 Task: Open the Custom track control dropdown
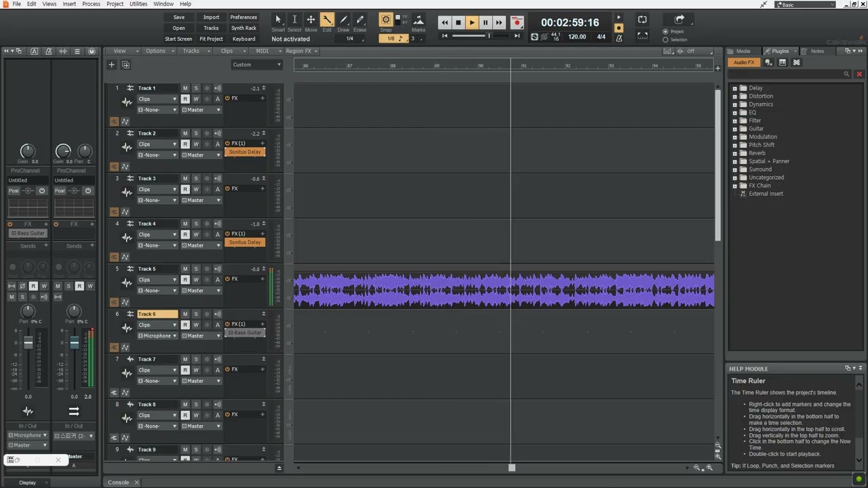pos(257,64)
